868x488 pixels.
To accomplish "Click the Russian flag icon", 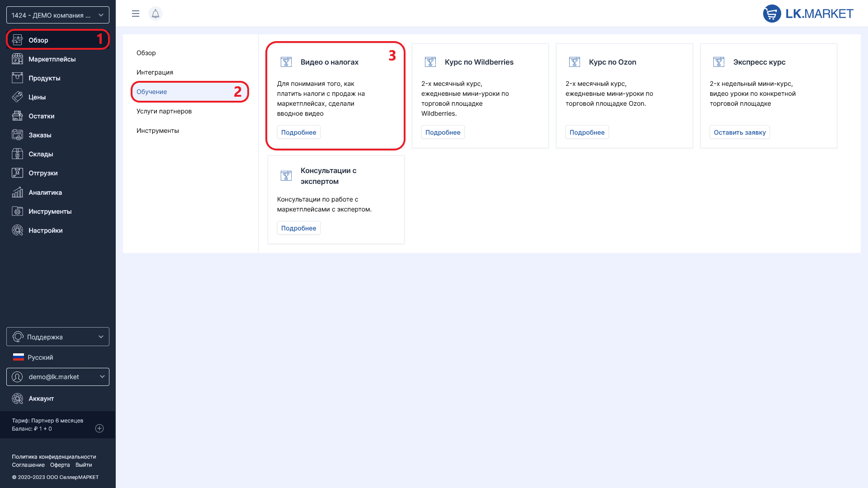I will [x=18, y=357].
